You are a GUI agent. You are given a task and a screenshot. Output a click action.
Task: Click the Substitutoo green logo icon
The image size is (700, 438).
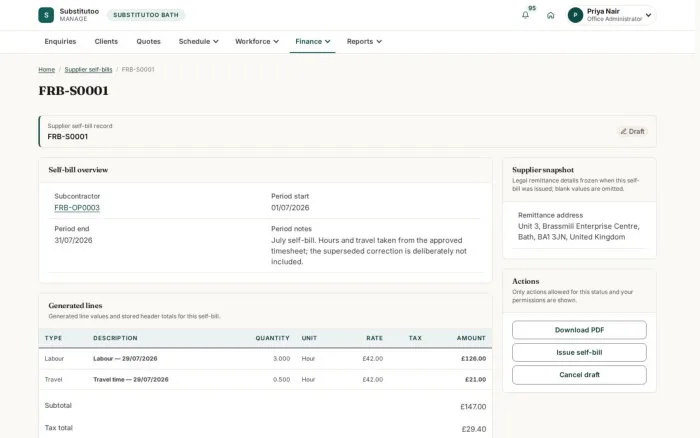pyautogui.click(x=46, y=15)
